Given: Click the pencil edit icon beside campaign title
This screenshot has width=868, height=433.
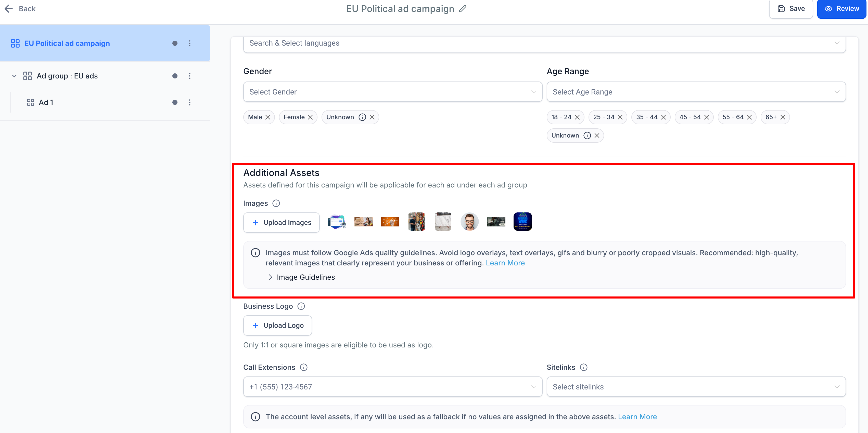Looking at the screenshot, I should (463, 9).
